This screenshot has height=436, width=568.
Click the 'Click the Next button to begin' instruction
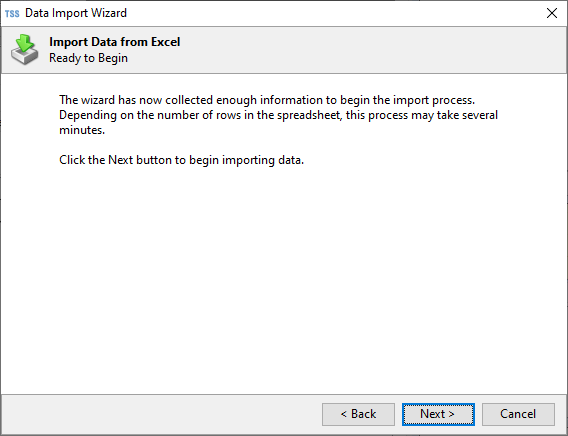coord(181,160)
